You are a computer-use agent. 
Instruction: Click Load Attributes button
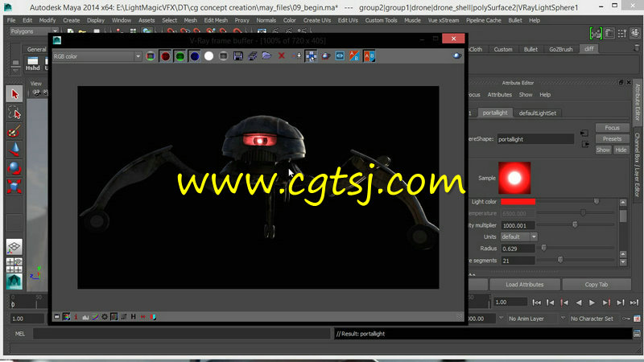tap(525, 285)
